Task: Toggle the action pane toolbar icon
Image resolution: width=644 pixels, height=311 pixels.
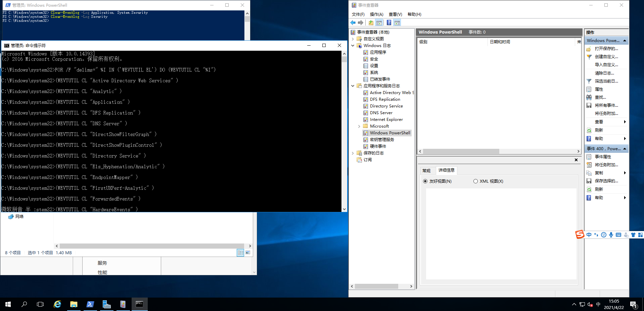Action: coord(397,23)
